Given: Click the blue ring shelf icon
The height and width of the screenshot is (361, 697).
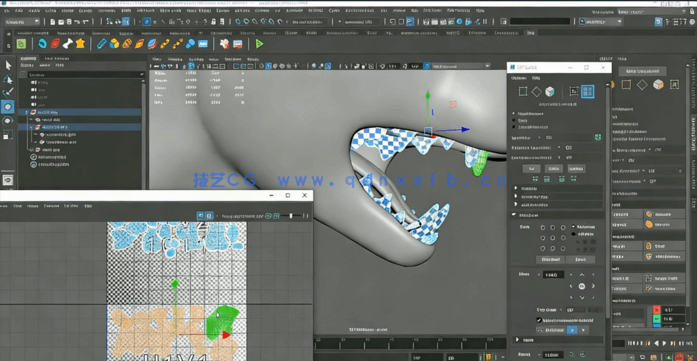Looking at the screenshot, I should [x=43, y=44].
